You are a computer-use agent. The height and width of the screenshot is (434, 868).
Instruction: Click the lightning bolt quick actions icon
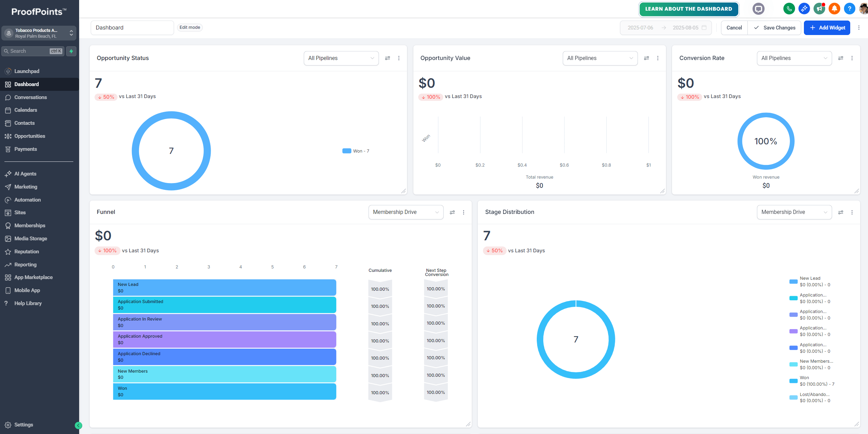tap(71, 51)
